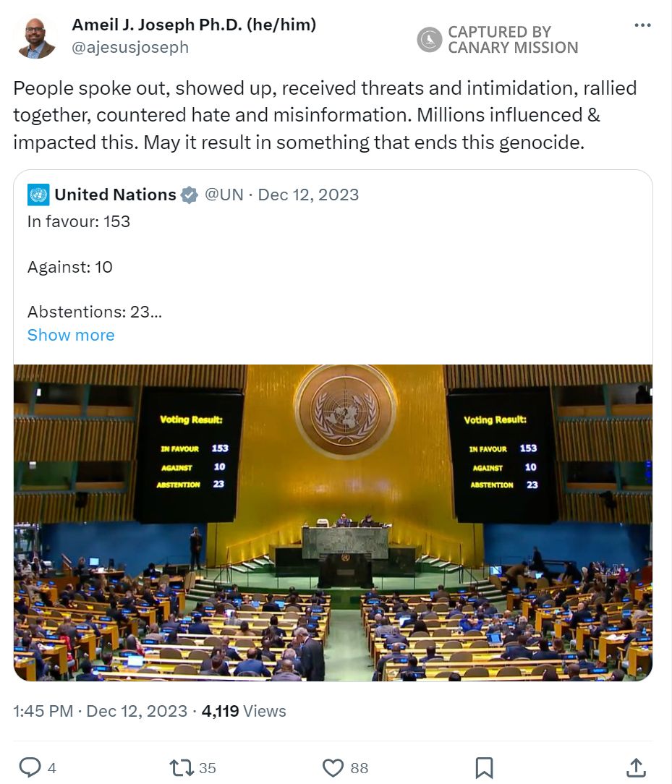Click the United Nations logo avatar
The height and width of the screenshot is (784, 672).
point(38,195)
